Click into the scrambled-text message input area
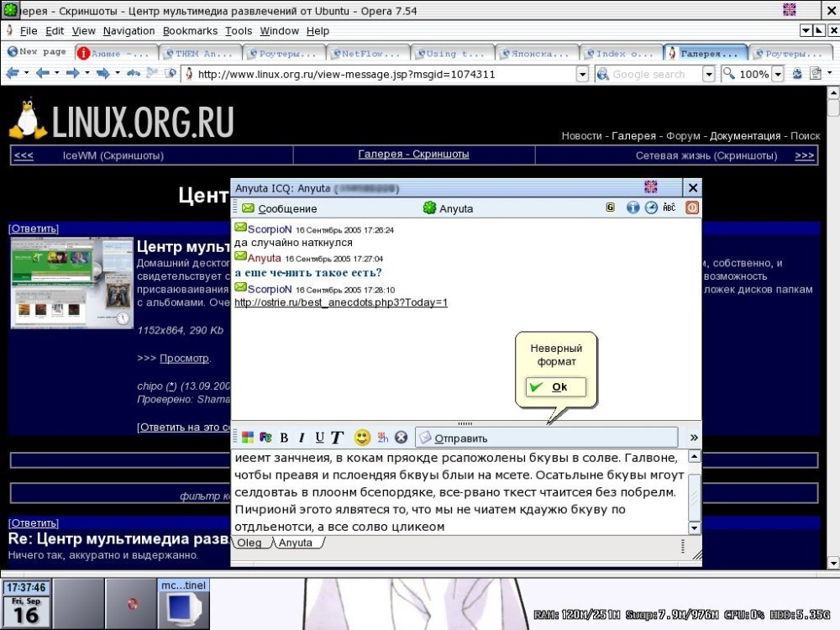840x630 pixels. [459, 492]
